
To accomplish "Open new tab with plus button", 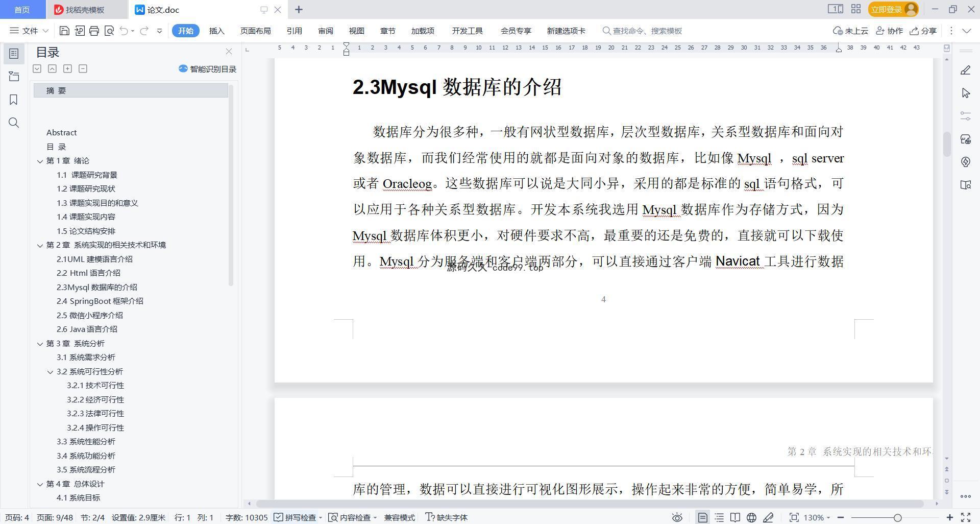I will point(299,9).
